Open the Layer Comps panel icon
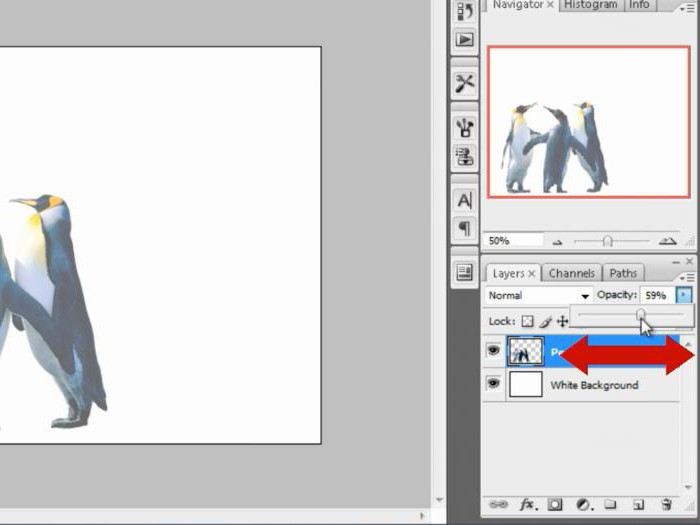Viewport: 700px width, 525px height. [x=465, y=272]
